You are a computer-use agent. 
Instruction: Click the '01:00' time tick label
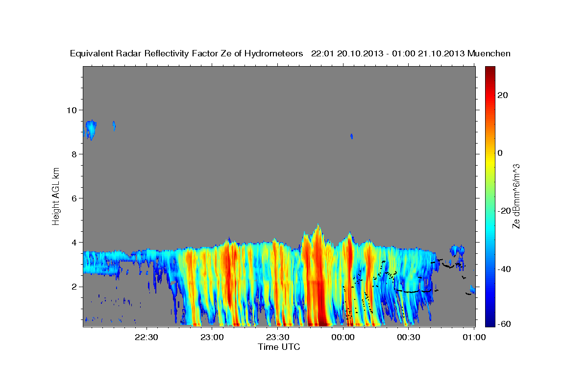pos(474,337)
